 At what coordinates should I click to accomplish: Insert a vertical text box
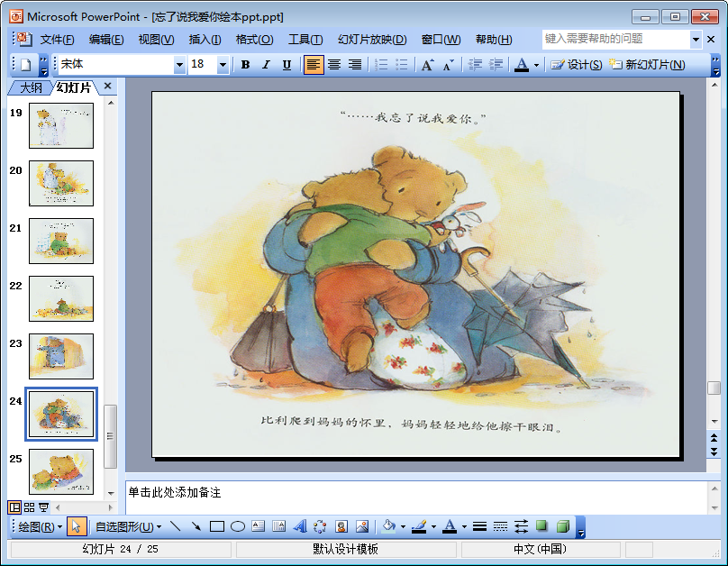click(x=279, y=526)
